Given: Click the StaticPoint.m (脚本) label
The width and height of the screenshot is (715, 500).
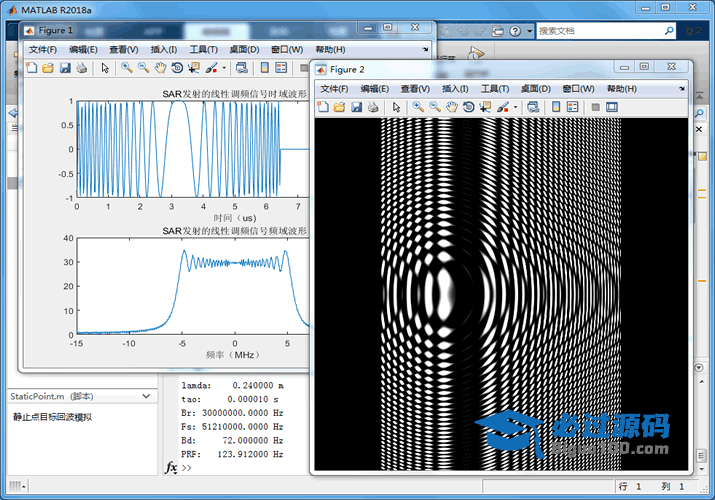Looking at the screenshot, I should pyautogui.click(x=52, y=397).
